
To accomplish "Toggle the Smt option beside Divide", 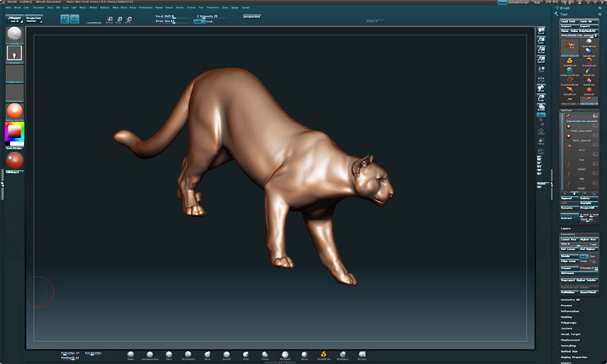I will click(x=583, y=256).
